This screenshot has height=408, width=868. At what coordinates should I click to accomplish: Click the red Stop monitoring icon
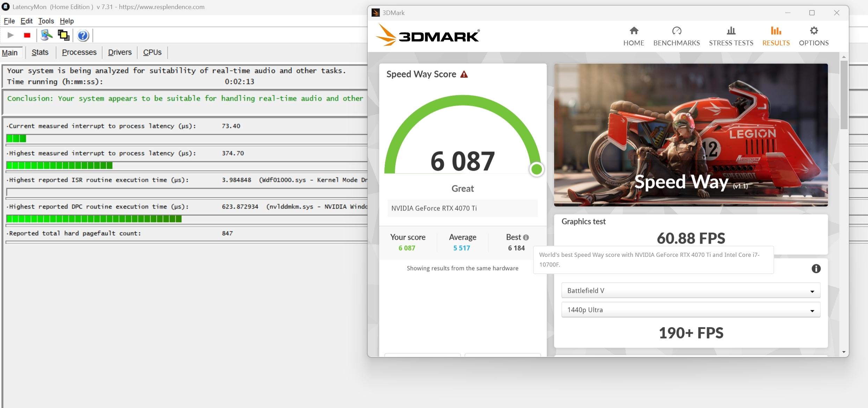[x=27, y=35]
